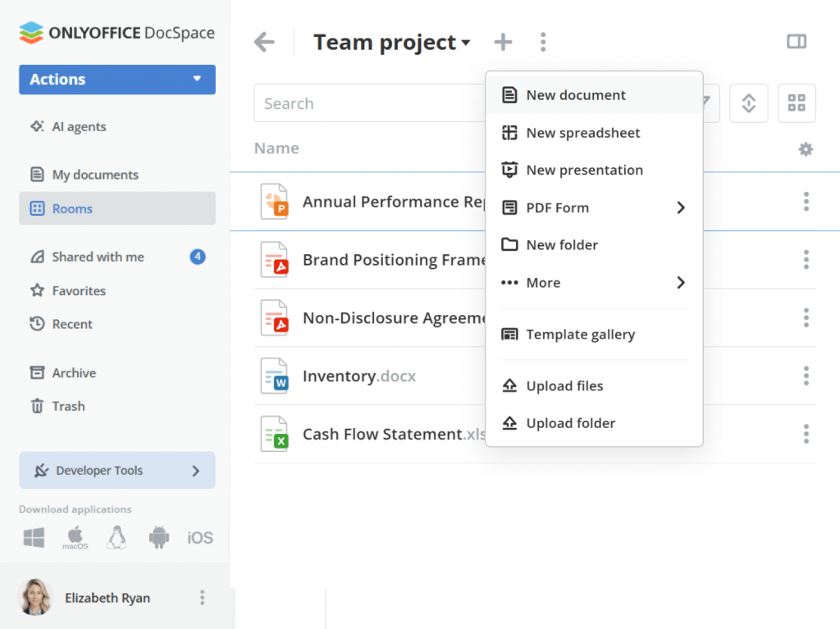Choose Upload files in the menu
Viewport: 840px width, 629px height.
coord(564,386)
